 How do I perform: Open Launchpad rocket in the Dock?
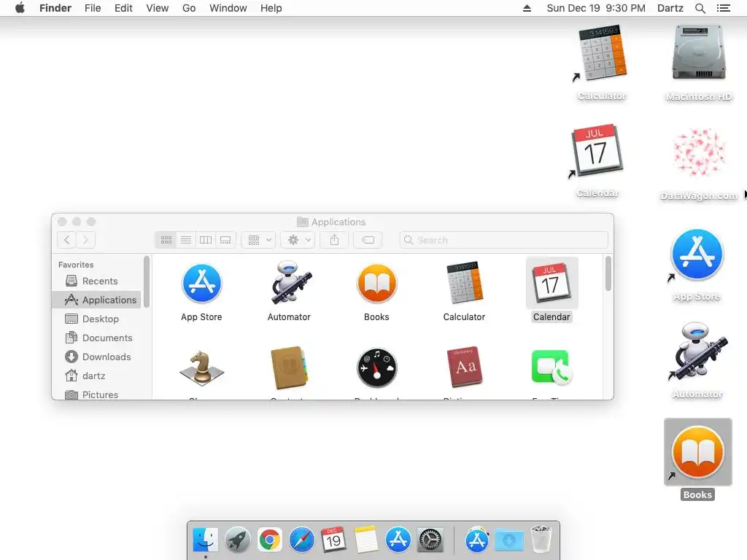pos(237,540)
